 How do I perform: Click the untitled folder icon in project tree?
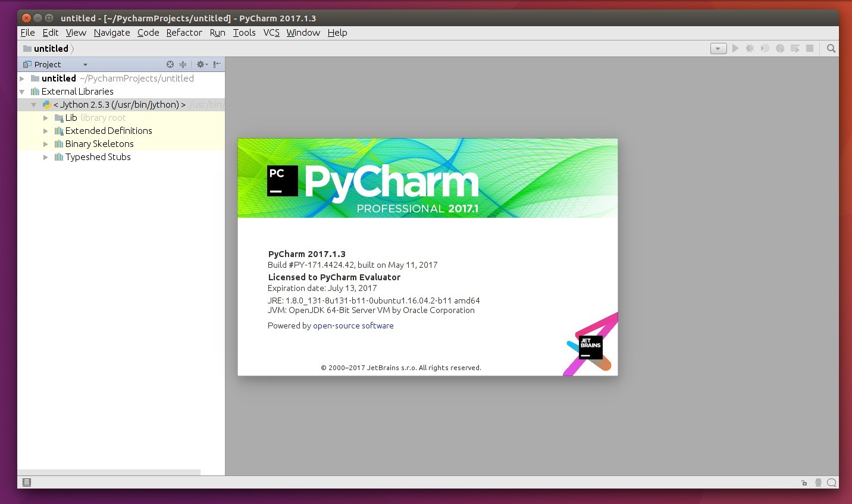[35, 79]
